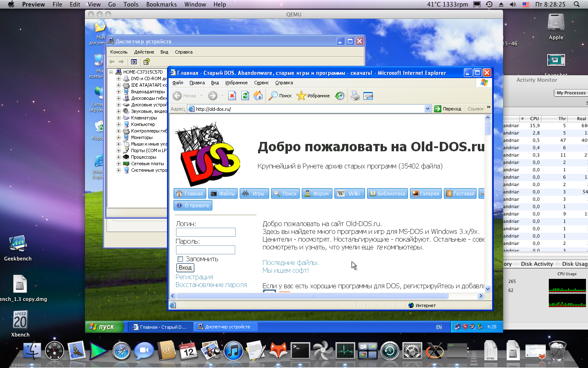Open the IE Favorites (Избранное) toolbar button

(313, 96)
